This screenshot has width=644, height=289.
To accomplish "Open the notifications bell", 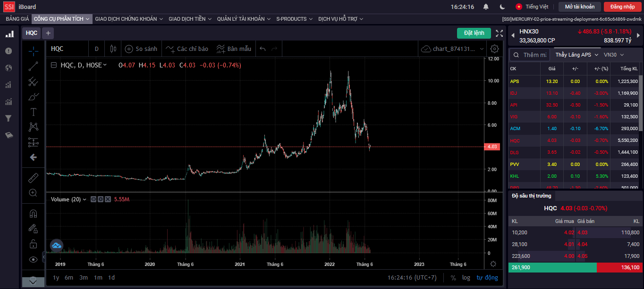I will point(486,7).
